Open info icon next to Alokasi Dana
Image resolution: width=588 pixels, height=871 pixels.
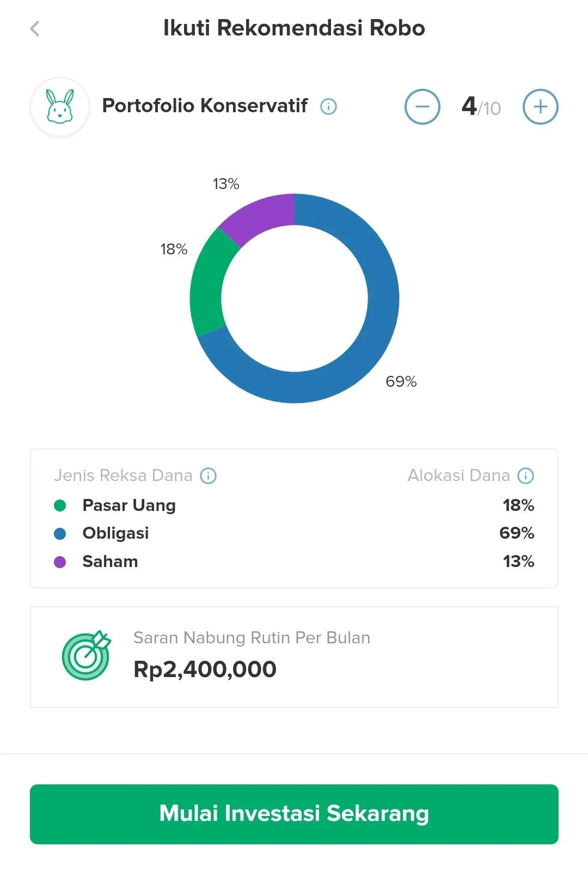click(525, 476)
